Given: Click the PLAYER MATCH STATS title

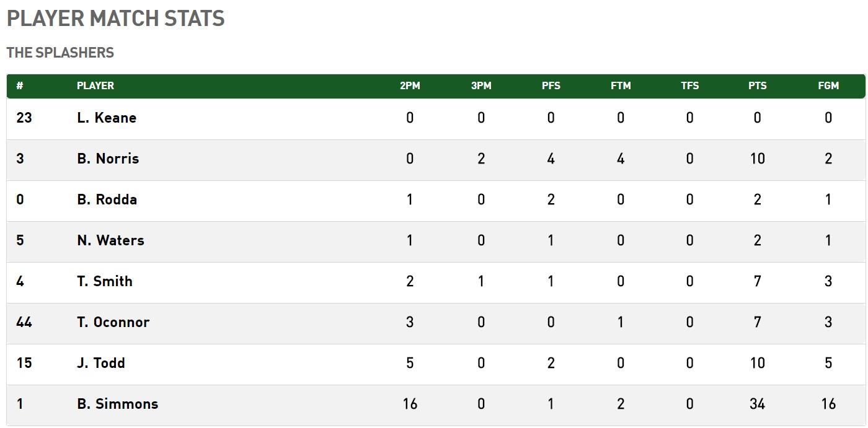Looking at the screenshot, I should coord(116,19).
